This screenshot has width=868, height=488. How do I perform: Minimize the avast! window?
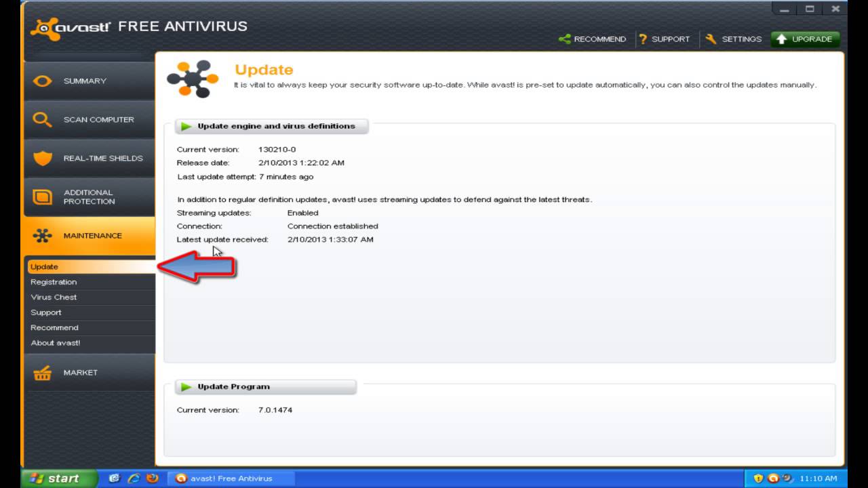pyautogui.click(x=785, y=9)
